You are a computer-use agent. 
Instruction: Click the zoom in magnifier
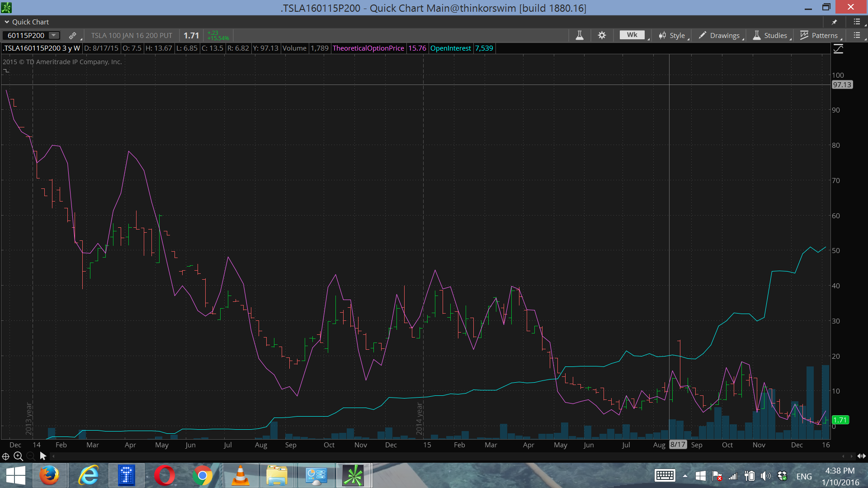19,456
